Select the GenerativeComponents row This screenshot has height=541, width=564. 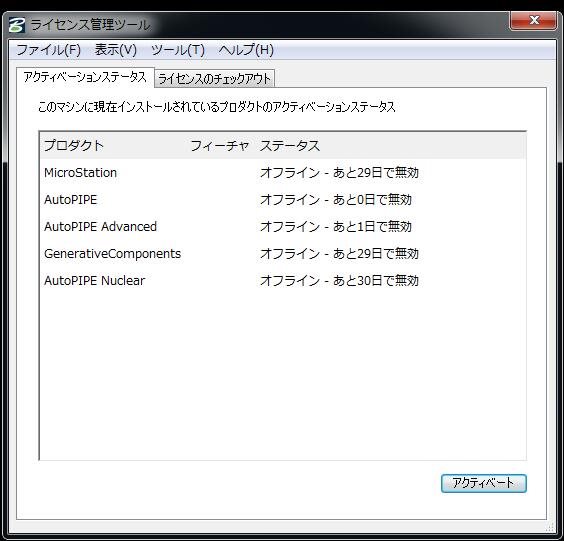(x=283, y=254)
